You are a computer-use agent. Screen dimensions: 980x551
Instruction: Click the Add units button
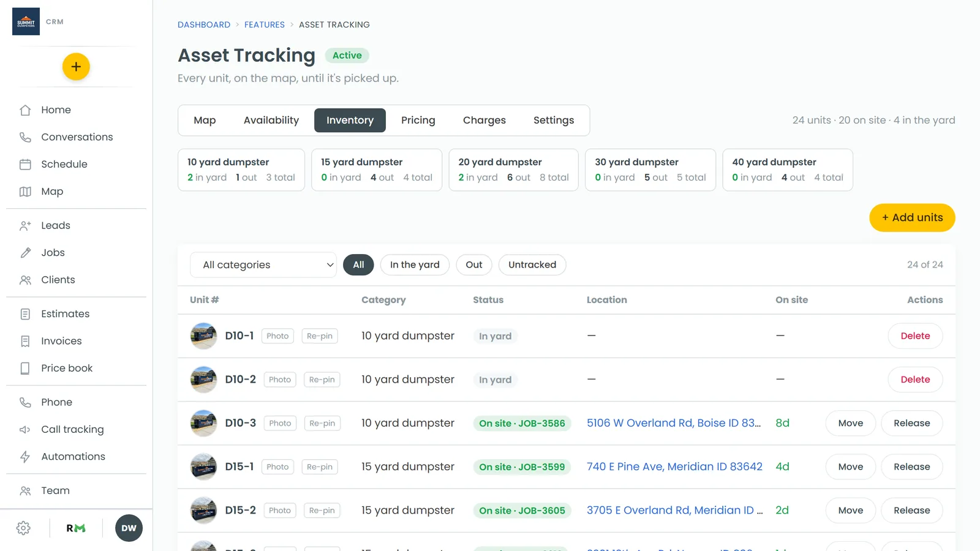912,218
